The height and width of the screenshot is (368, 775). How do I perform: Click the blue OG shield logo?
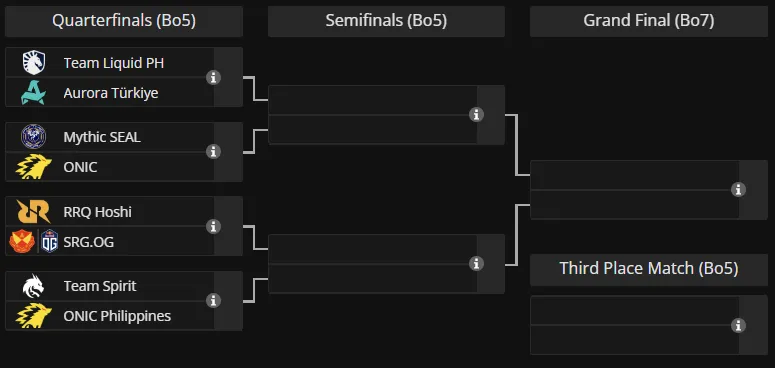(49, 242)
